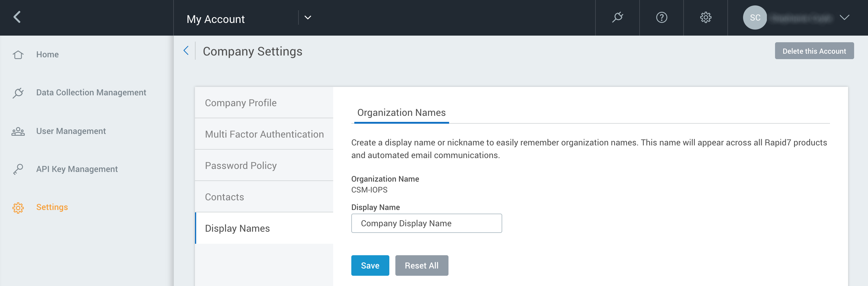Select the Organization Names tab
The width and height of the screenshot is (868, 286).
pos(401,113)
